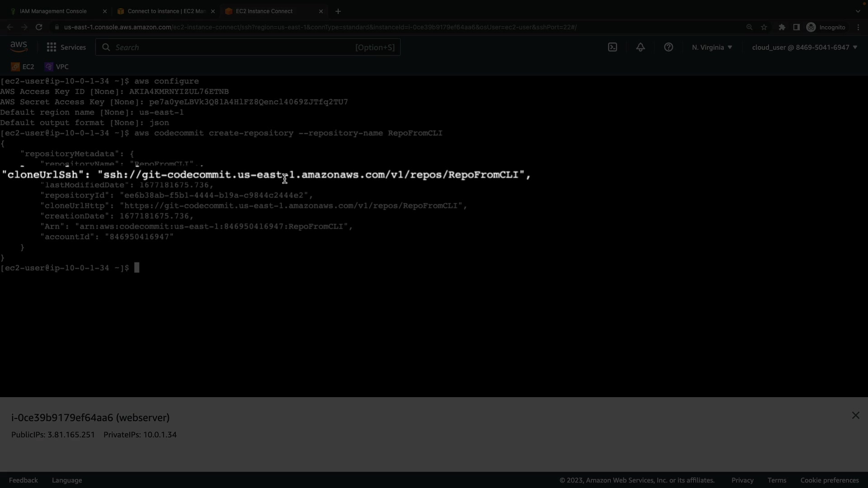Expand the cloud_user account dropdown
This screenshot has width=868, height=488.
pos(804,47)
